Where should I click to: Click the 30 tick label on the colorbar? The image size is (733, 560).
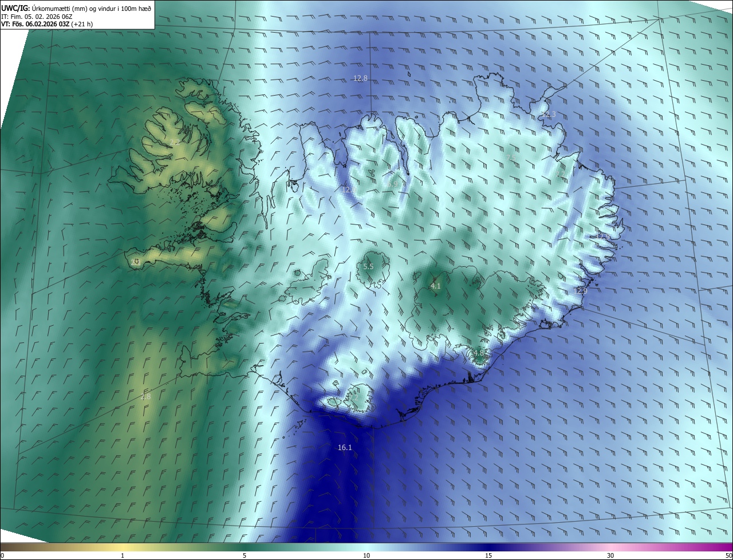point(610,555)
